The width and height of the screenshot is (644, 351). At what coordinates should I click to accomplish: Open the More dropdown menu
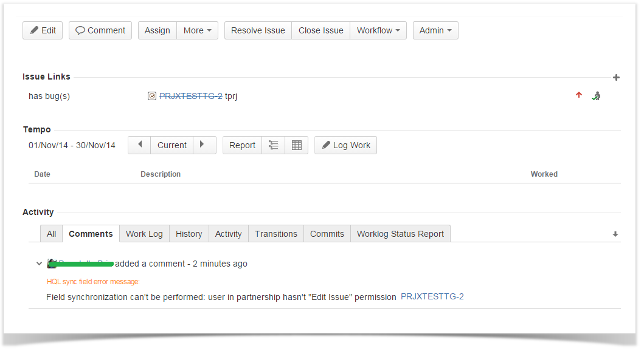(x=197, y=30)
